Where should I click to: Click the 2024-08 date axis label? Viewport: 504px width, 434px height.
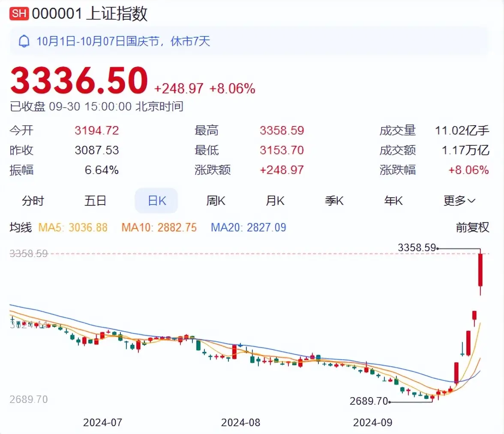pyautogui.click(x=240, y=422)
